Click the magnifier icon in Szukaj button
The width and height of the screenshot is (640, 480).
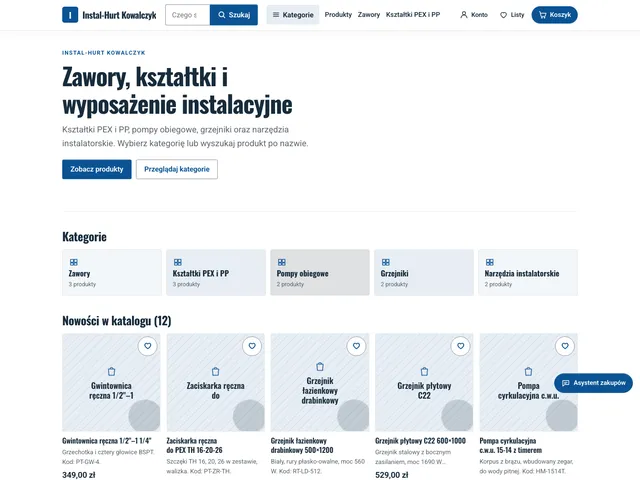click(222, 15)
